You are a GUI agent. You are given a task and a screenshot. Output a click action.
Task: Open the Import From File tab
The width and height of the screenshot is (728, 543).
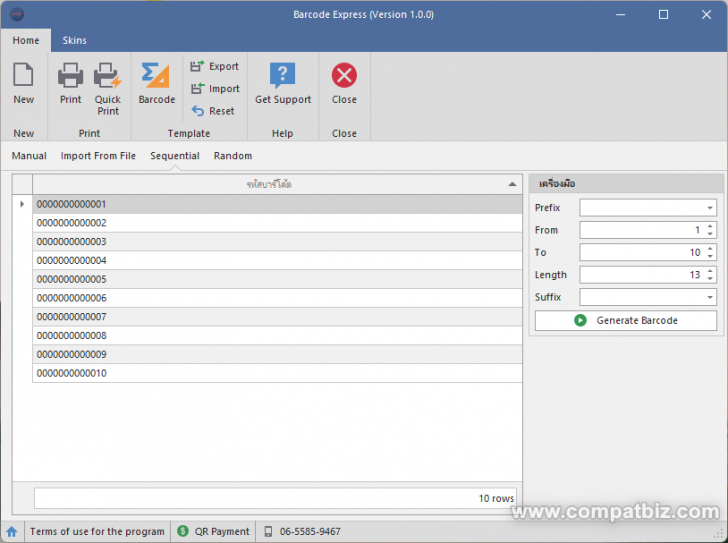(x=98, y=156)
